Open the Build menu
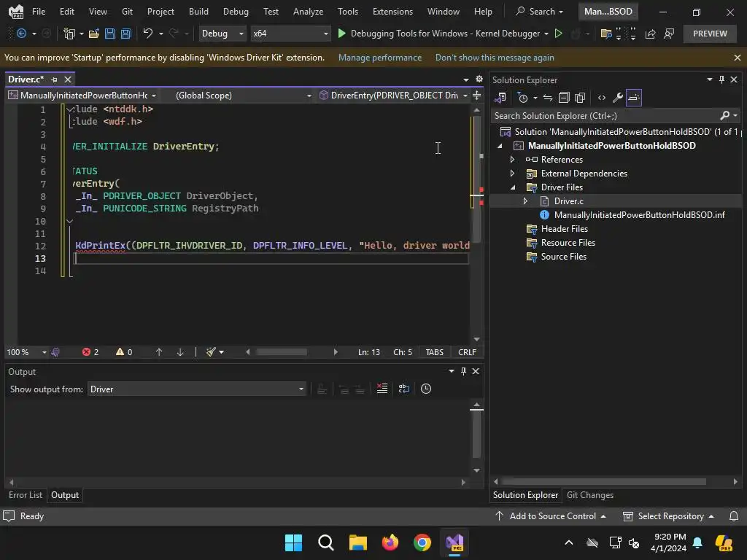Image resolution: width=747 pixels, height=560 pixels. [198, 12]
